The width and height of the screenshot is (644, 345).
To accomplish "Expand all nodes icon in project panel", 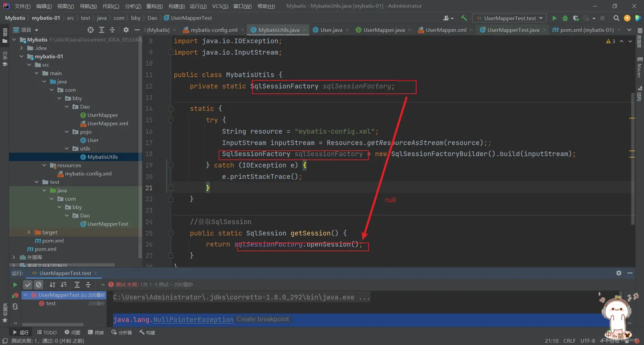I will tap(102, 30).
